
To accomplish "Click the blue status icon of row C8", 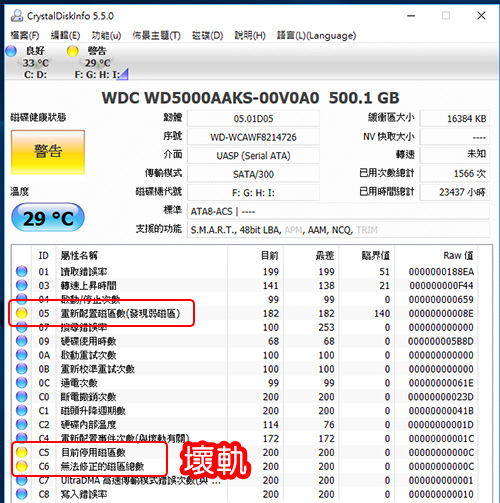I will coord(22,494).
